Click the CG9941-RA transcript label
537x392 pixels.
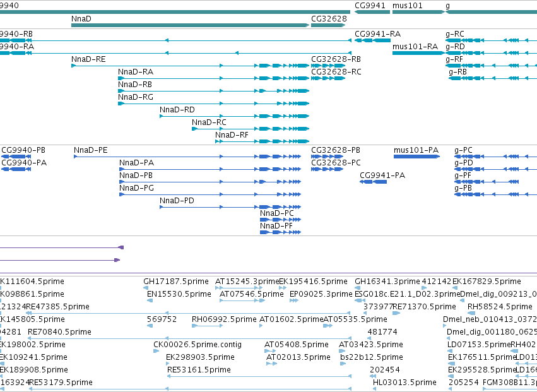coord(378,34)
